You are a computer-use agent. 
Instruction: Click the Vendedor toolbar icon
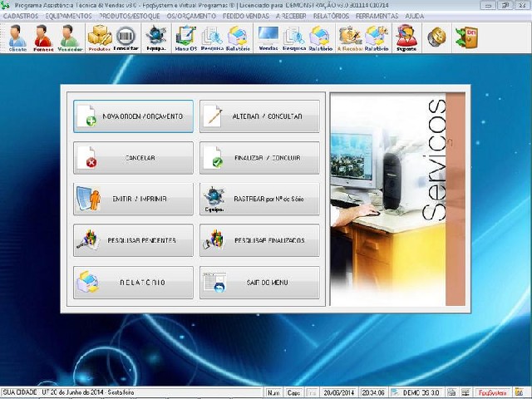[x=69, y=37]
